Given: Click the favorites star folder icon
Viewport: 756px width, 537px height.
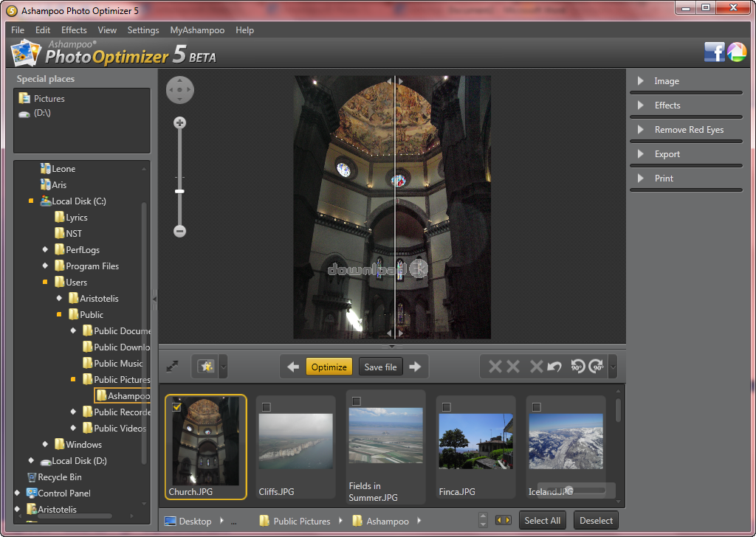Looking at the screenshot, I should pos(206,367).
